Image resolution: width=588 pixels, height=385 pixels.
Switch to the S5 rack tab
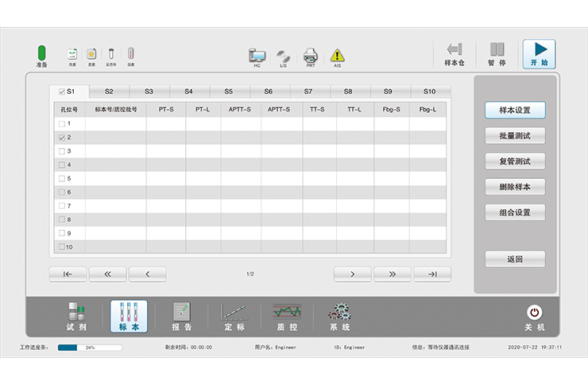[x=228, y=91]
